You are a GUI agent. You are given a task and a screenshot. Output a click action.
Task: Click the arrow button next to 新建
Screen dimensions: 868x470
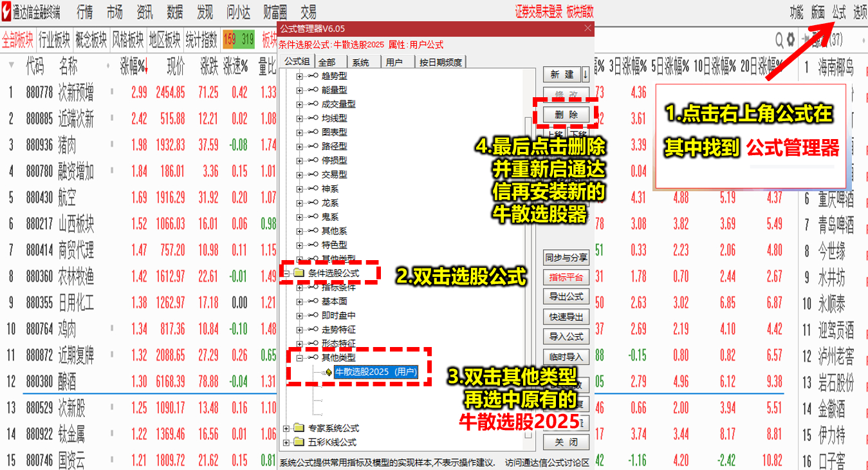click(585, 75)
